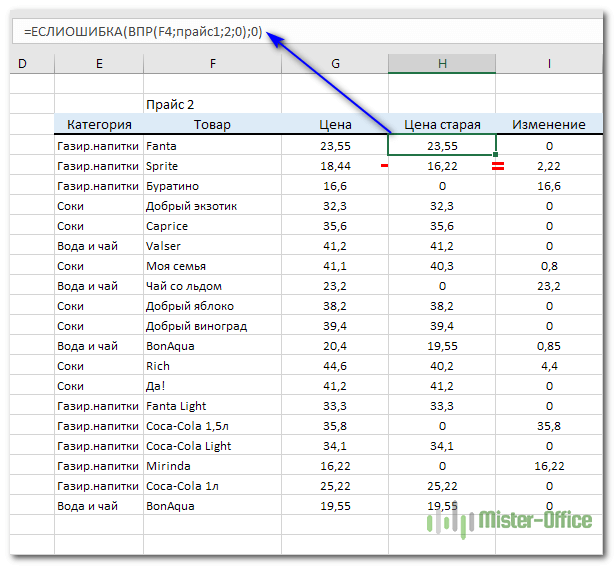This screenshot has height=566, width=614.
Task: Click old price 40,2 in Rich row
Action: (x=442, y=365)
